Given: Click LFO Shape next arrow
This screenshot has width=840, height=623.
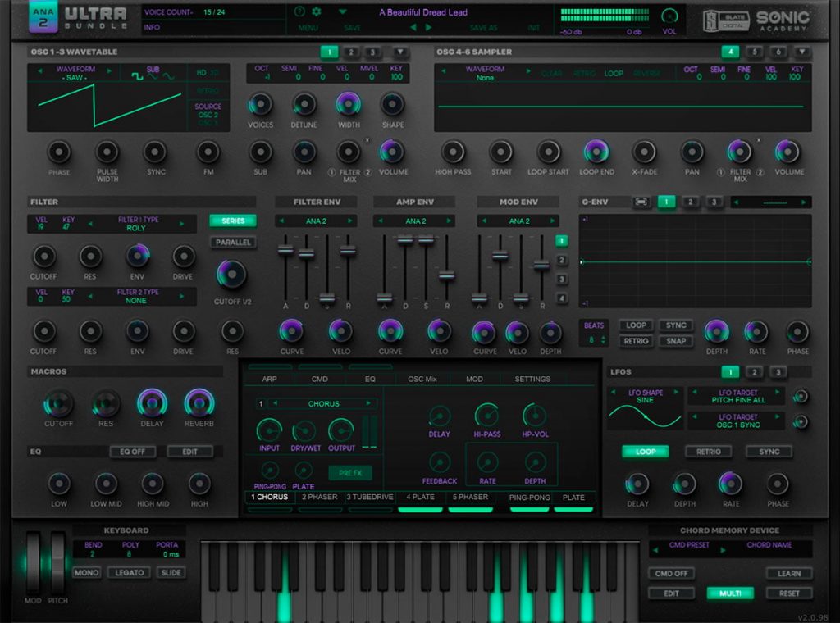Looking at the screenshot, I should pos(676,393).
